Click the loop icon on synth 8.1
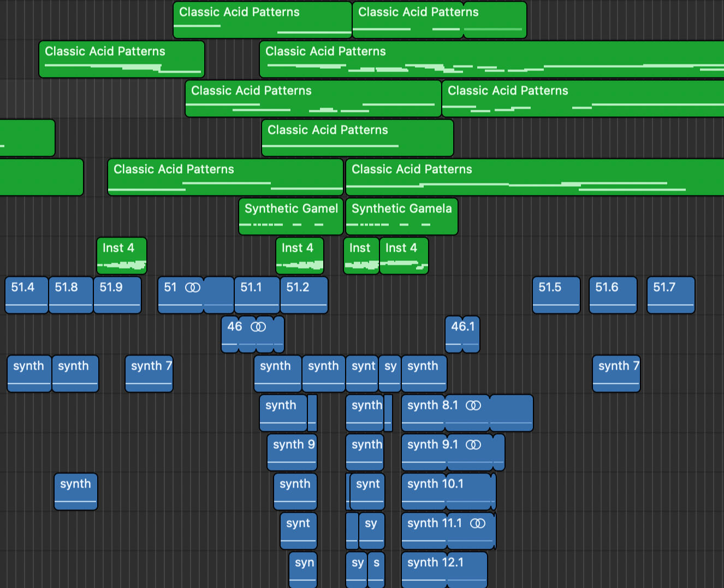The height and width of the screenshot is (588, 724). coord(473,405)
